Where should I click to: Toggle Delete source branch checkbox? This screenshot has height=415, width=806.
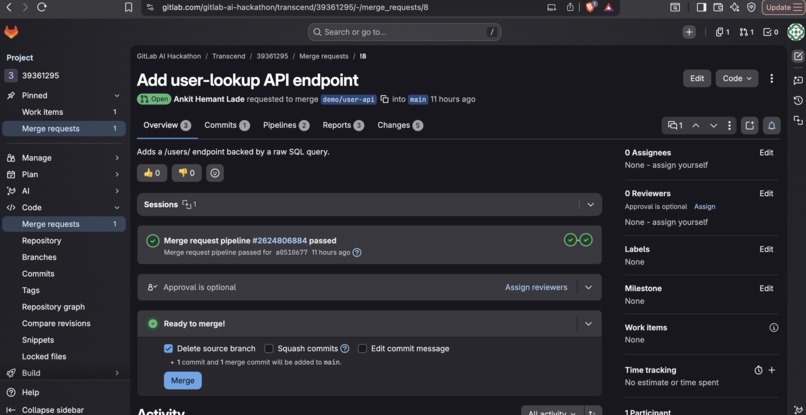(168, 349)
